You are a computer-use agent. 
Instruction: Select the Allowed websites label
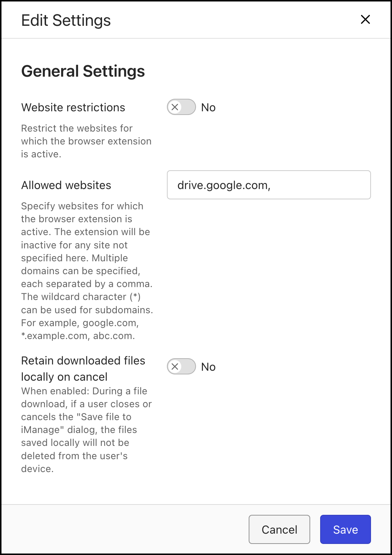(x=66, y=185)
